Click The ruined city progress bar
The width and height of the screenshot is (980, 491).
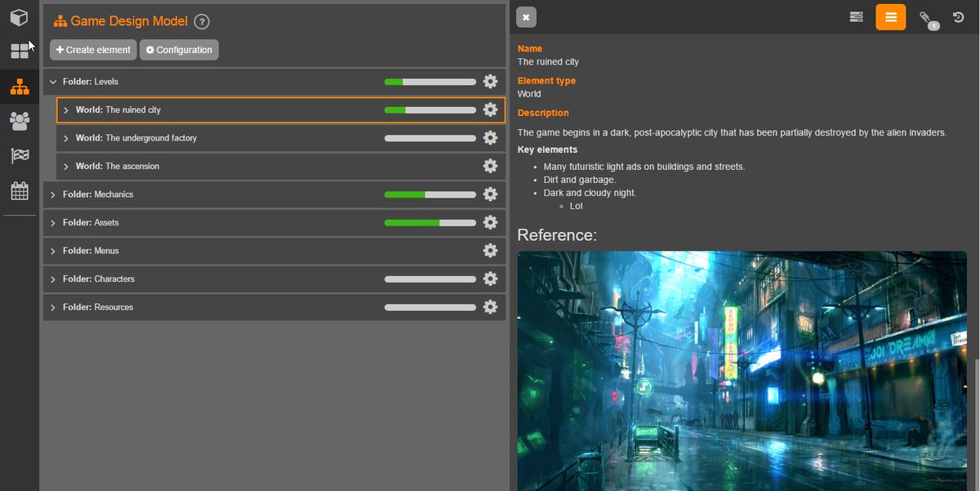(429, 109)
